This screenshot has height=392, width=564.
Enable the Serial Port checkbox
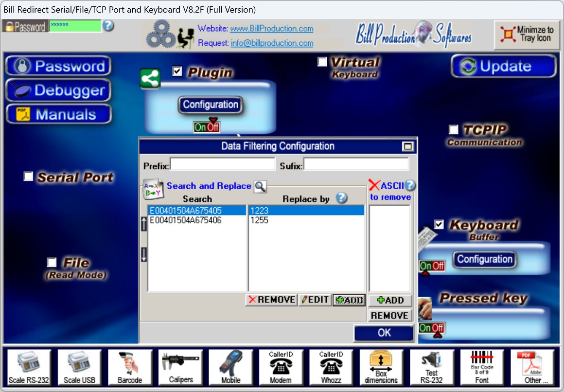[x=28, y=176]
